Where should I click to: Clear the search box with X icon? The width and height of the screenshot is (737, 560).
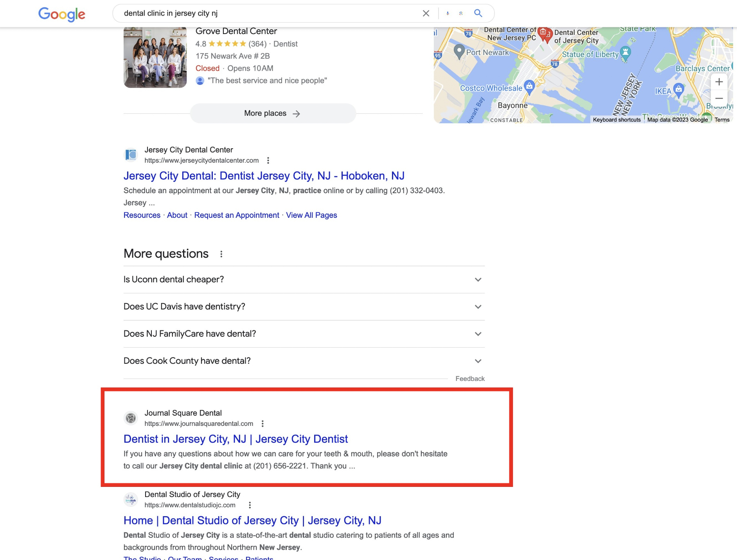426,13
